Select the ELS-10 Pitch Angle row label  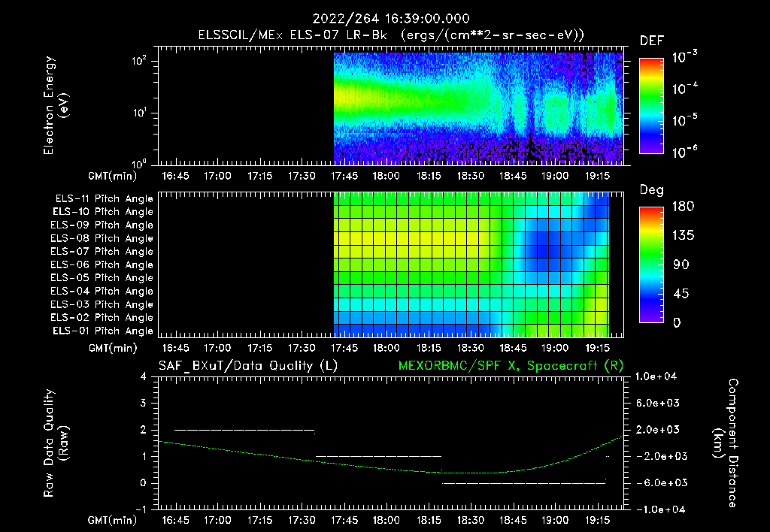(103, 212)
